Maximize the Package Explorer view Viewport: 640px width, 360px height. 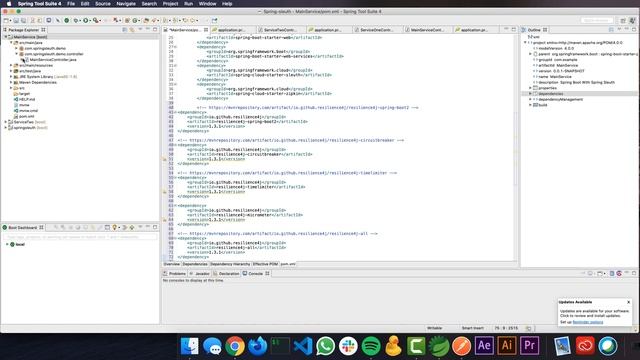(155, 29)
